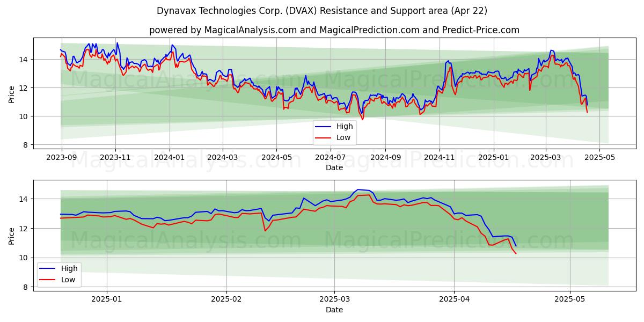This screenshot has height=322, width=644.
Task: Click the 2025-05 x-axis label on bottom chart
Action: click(570, 300)
